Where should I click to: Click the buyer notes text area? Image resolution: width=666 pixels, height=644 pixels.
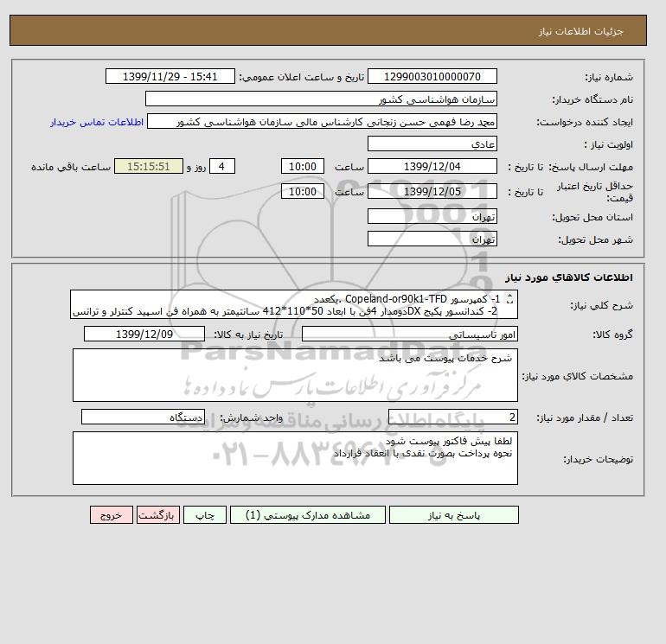pos(295,458)
